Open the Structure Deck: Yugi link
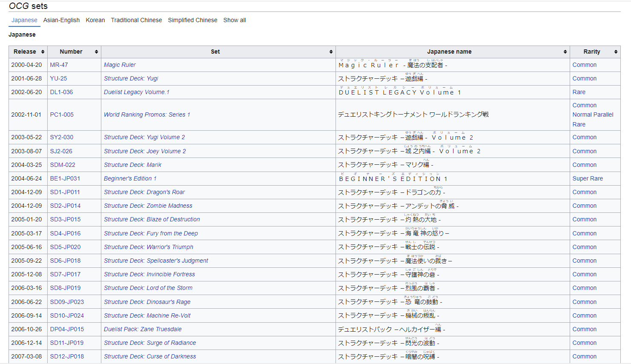 coord(131,78)
